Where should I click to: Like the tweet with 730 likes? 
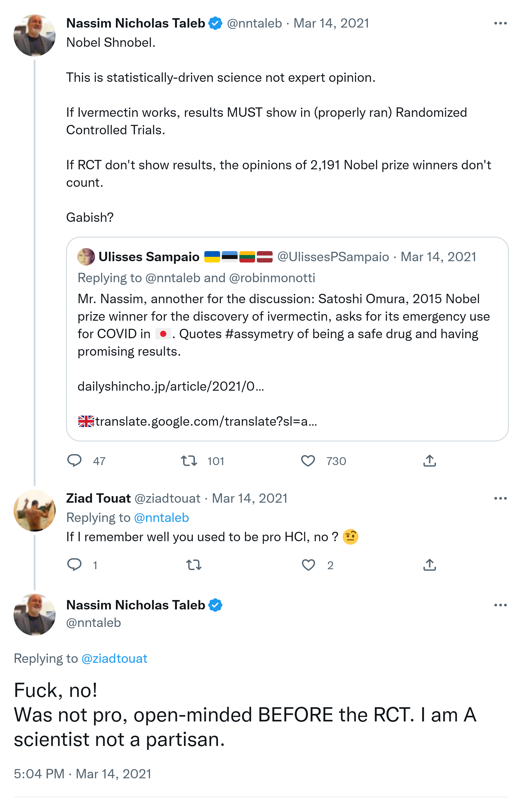click(308, 461)
